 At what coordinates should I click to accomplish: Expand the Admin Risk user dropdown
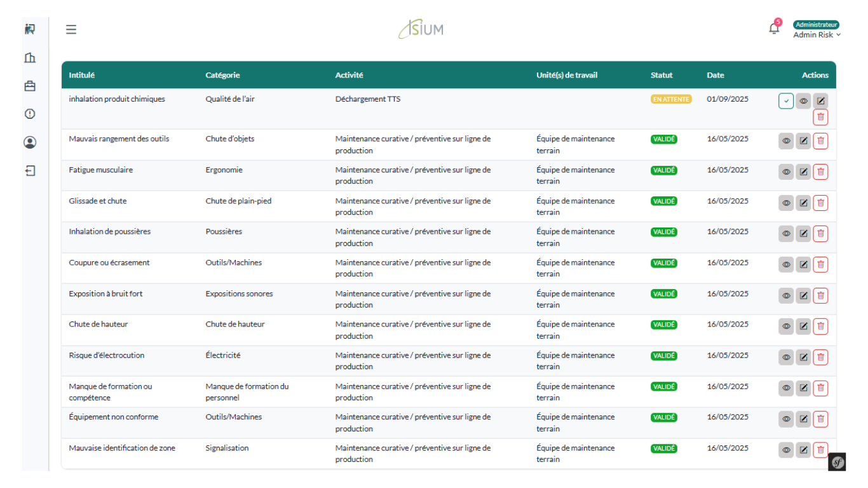(x=817, y=35)
